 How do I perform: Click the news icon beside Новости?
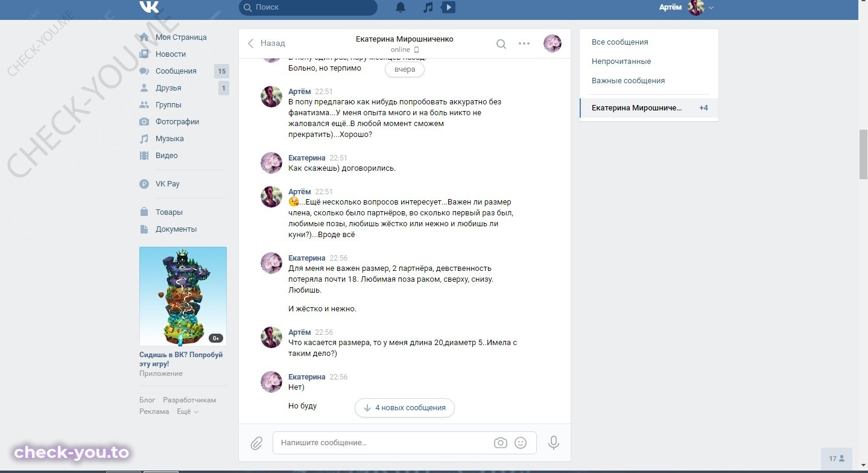tap(144, 54)
